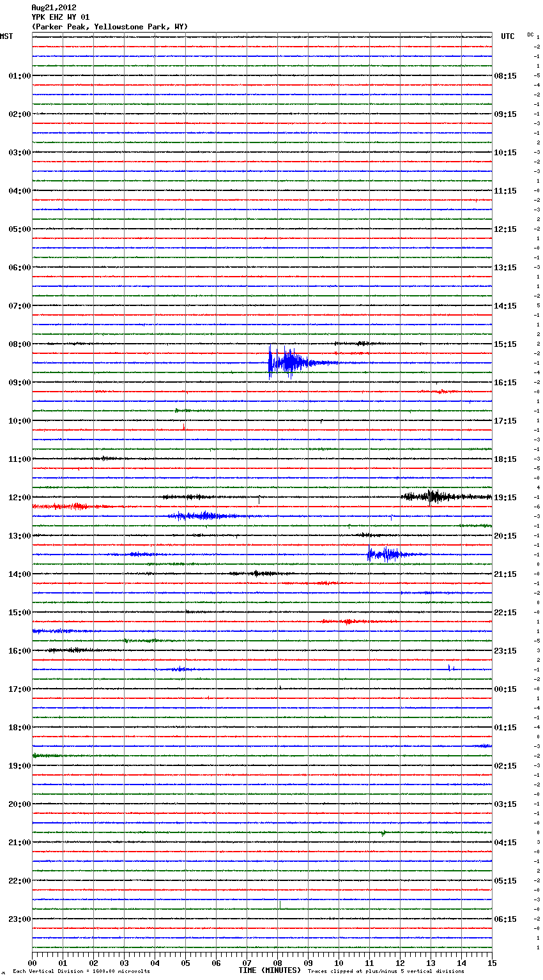Click the red spike on the 10:15 trace
The image size is (543, 980).
coord(184,426)
